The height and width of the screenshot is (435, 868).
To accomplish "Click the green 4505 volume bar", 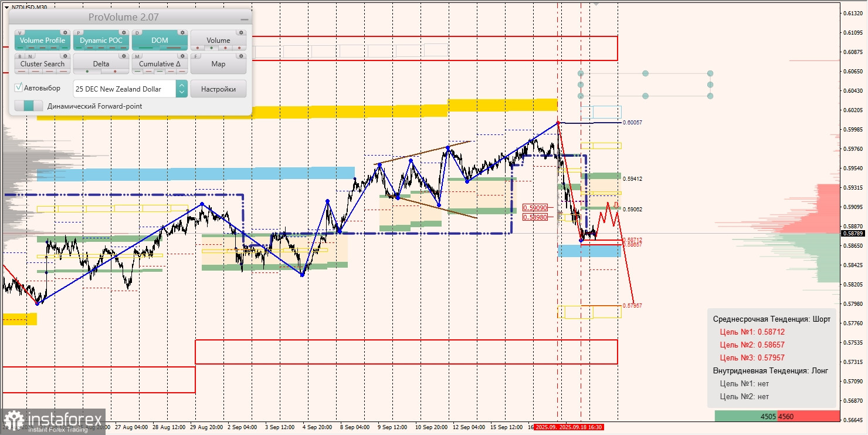I will 746,416.
